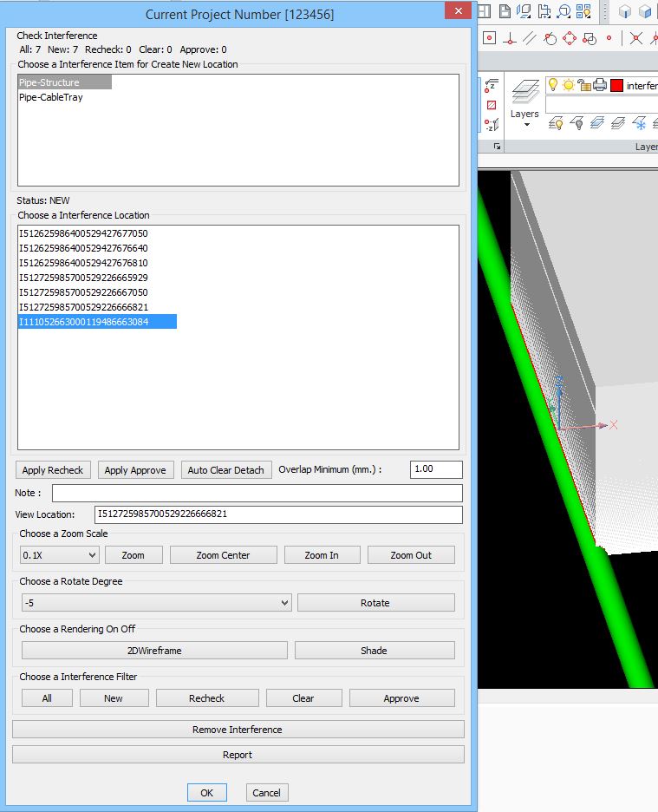The image size is (658, 812).
Task: Expand the Layers panel dropdown arrow
Action: point(525,126)
